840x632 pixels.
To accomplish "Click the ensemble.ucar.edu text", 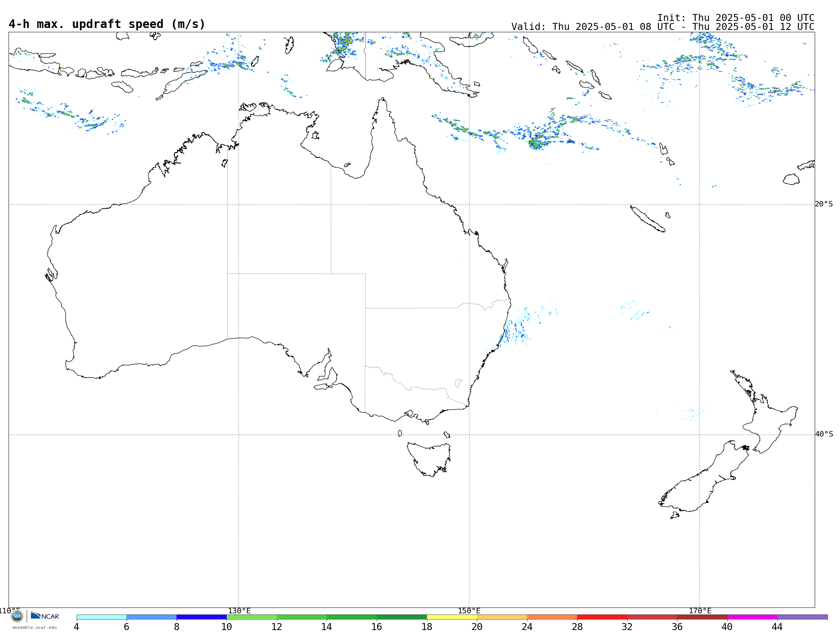I will pyautogui.click(x=35, y=627).
